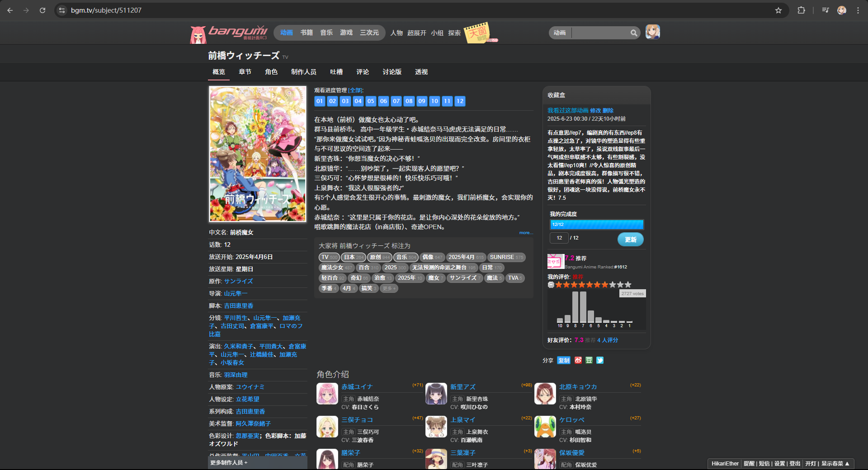Mark episode 10 progress
This screenshot has height=470, width=868.
click(434, 101)
